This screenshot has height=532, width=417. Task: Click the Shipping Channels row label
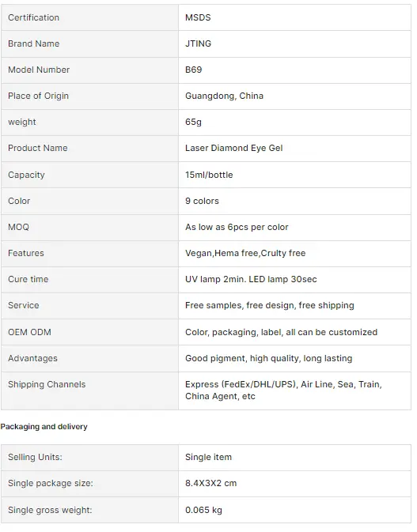coord(47,385)
